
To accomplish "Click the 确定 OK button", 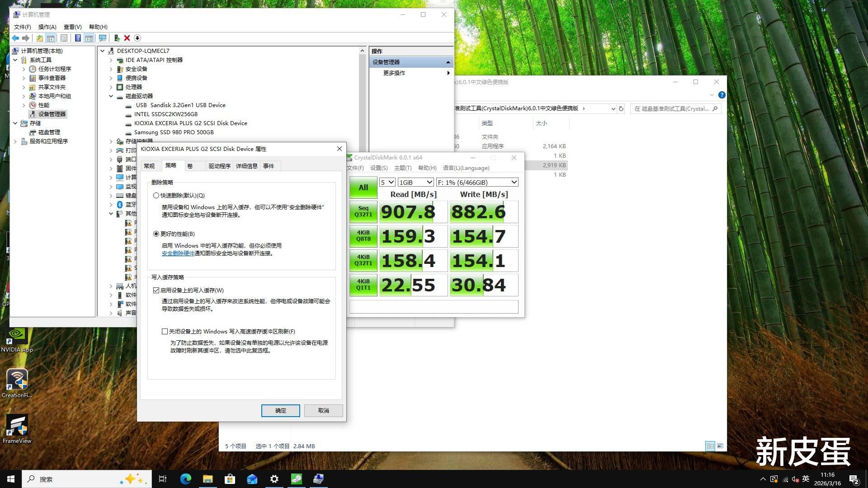I will [x=280, y=411].
